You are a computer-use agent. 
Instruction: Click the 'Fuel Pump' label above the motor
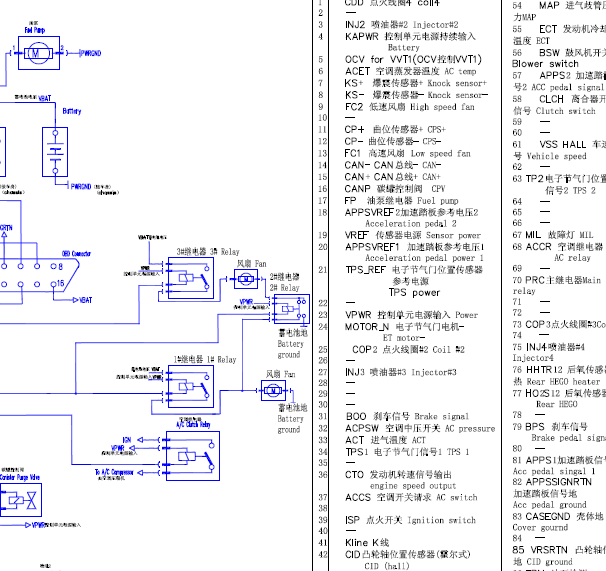35,30
